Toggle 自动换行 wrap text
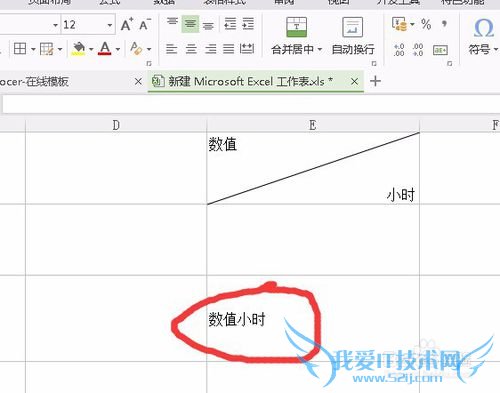Screen dimensions: 500x393 coord(353,36)
